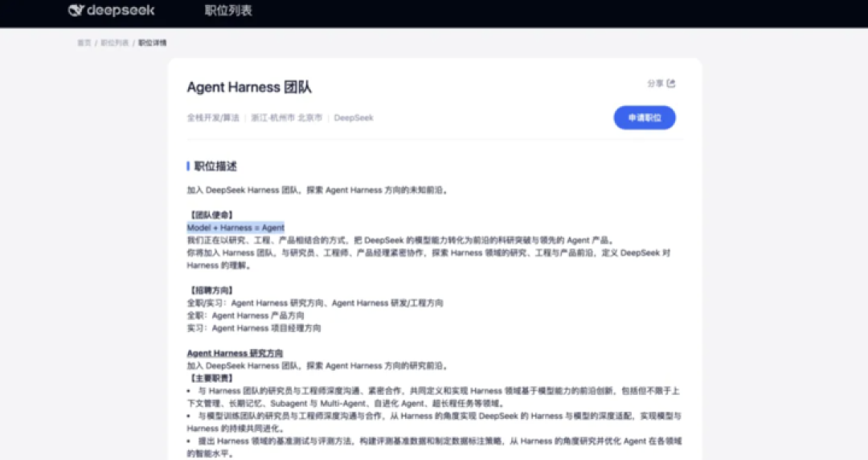This screenshot has width=868, height=460.
Task: Click the Agent Harness 团队 job title
Action: (249, 87)
